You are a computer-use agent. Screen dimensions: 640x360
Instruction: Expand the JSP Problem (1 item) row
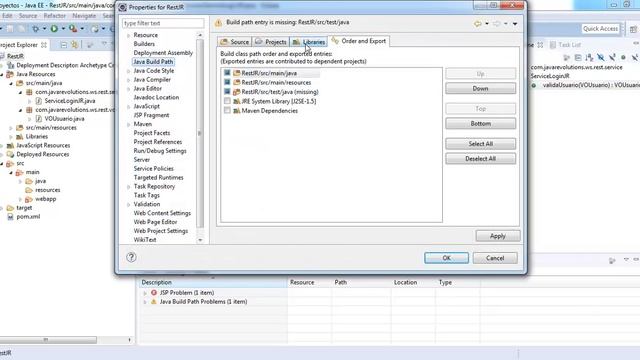coord(145,293)
